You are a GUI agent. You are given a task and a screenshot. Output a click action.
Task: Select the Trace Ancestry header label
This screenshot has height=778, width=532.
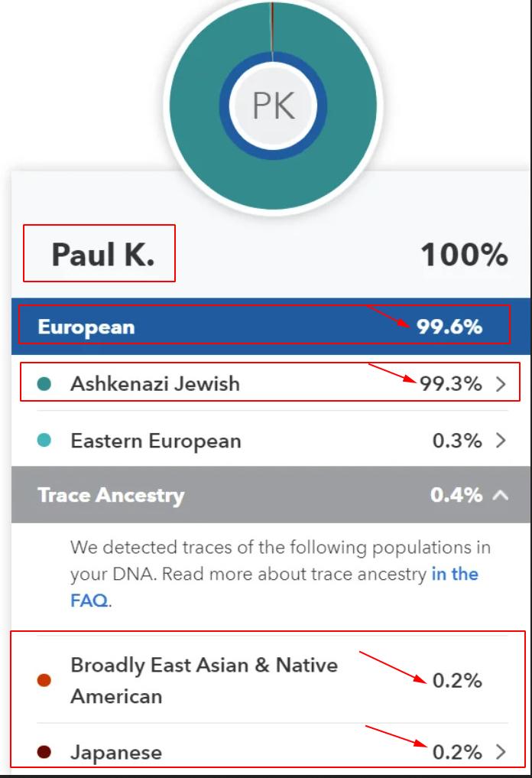coord(111,495)
